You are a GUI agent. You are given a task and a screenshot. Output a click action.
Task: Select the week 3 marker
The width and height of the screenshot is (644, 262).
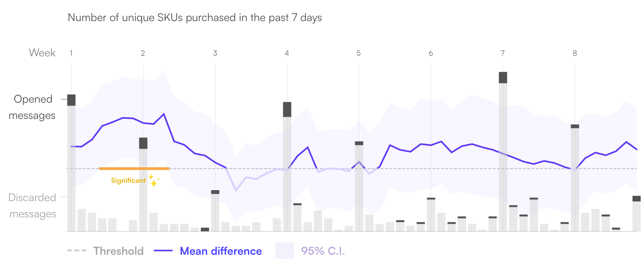coord(215,53)
